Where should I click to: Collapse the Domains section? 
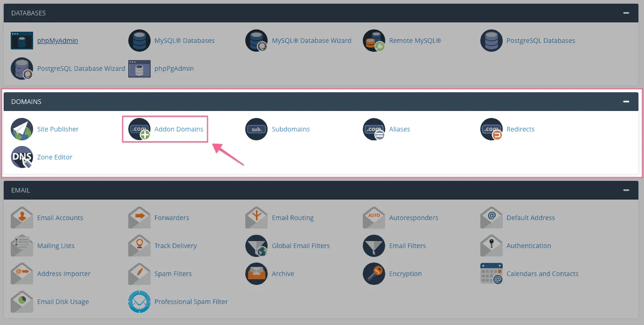pos(626,102)
